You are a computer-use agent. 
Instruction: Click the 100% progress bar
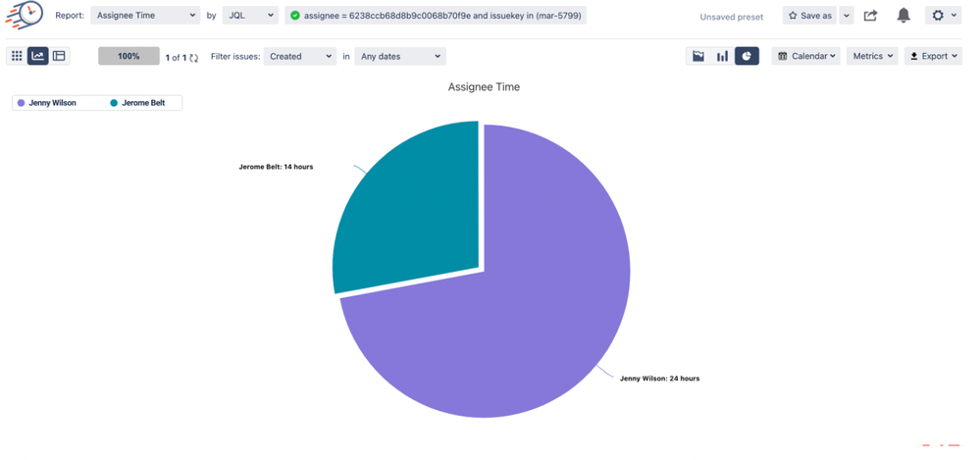[x=129, y=56]
